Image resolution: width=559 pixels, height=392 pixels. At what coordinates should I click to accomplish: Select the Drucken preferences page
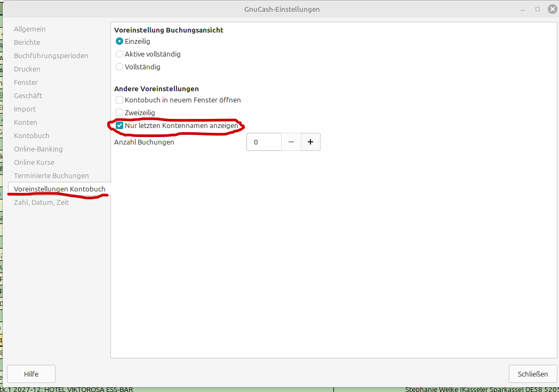(27, 69)
